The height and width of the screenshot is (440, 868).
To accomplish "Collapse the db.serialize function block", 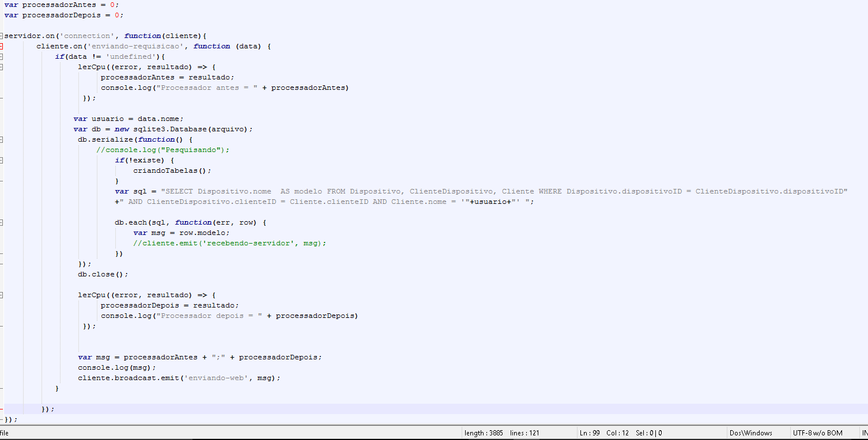I will (2, 139).
